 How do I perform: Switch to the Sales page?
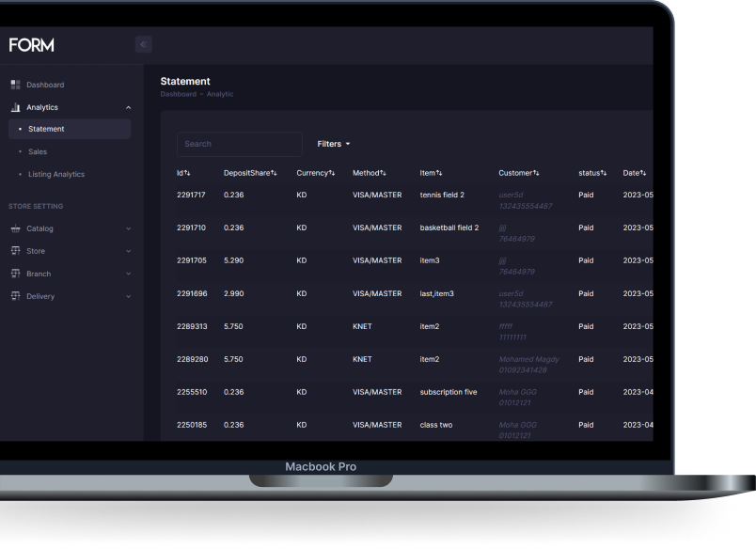pos(38,151)
